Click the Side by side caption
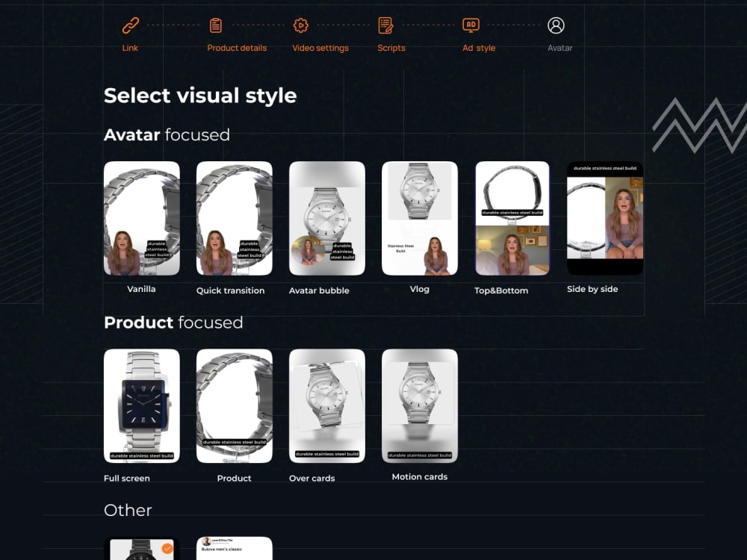747x560 pixels. pyautogui.click(x=592, y=289)
